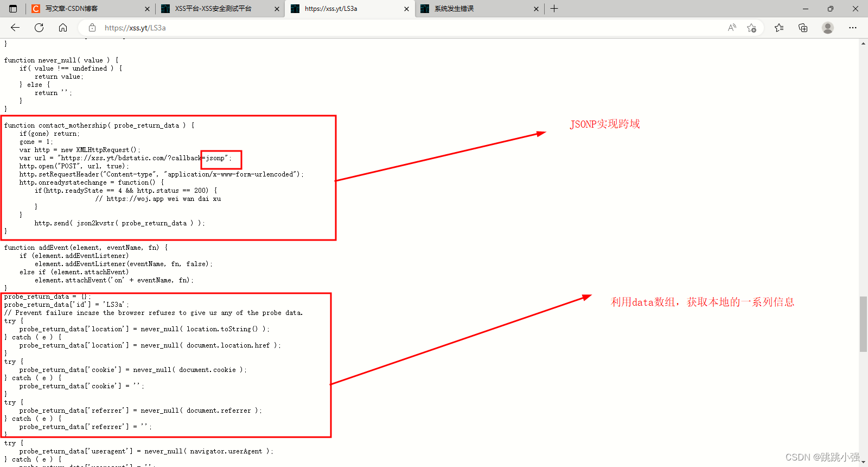
Task: Click the 'never_null( document.referrer )' line
Action: tap(141, 411)
